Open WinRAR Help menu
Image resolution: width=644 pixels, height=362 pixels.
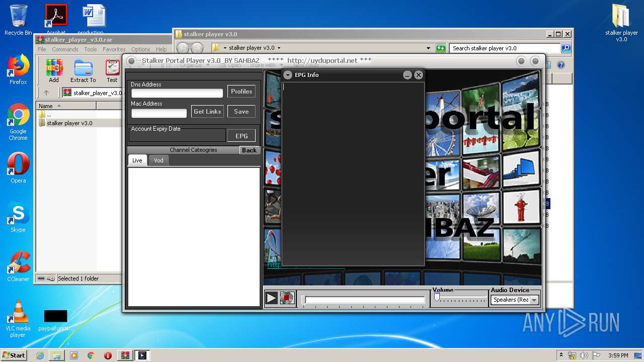pos(161,49)
